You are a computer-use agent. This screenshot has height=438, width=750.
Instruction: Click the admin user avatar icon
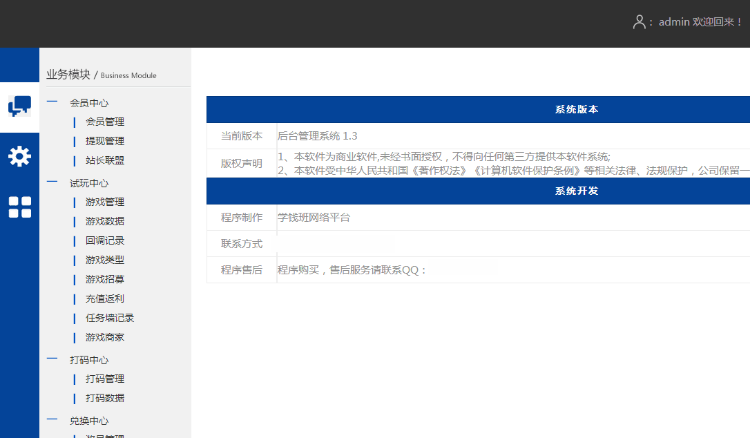(639, 22)
